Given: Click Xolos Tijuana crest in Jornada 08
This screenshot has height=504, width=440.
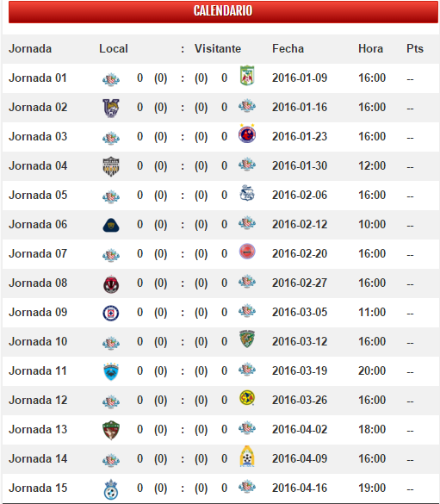Looking at the screenshot, I should click(x=111, y=284).
